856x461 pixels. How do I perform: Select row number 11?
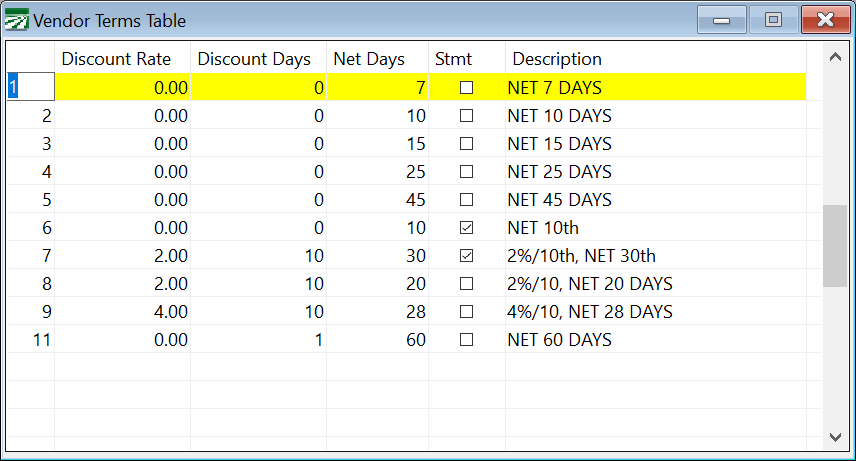(31, 339)
